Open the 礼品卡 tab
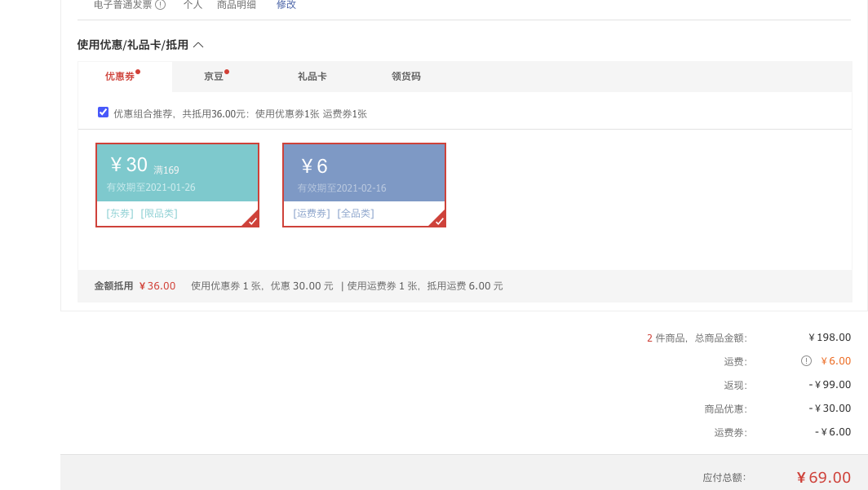This screenshot has height=490, width=868. click(x=312, y=77)
